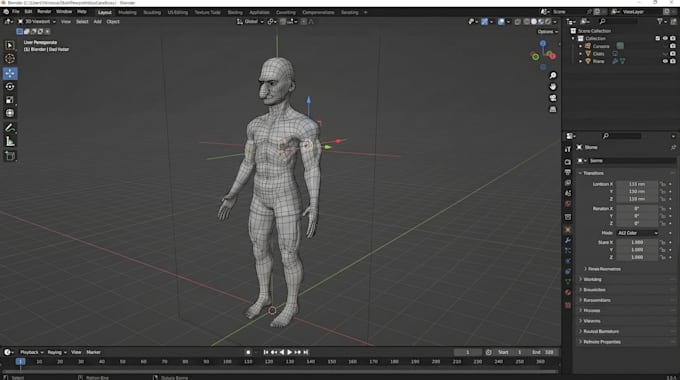Select the Scale tool in the toolbar
Viewport: 680px width, 380px height.
coord(10,100)
